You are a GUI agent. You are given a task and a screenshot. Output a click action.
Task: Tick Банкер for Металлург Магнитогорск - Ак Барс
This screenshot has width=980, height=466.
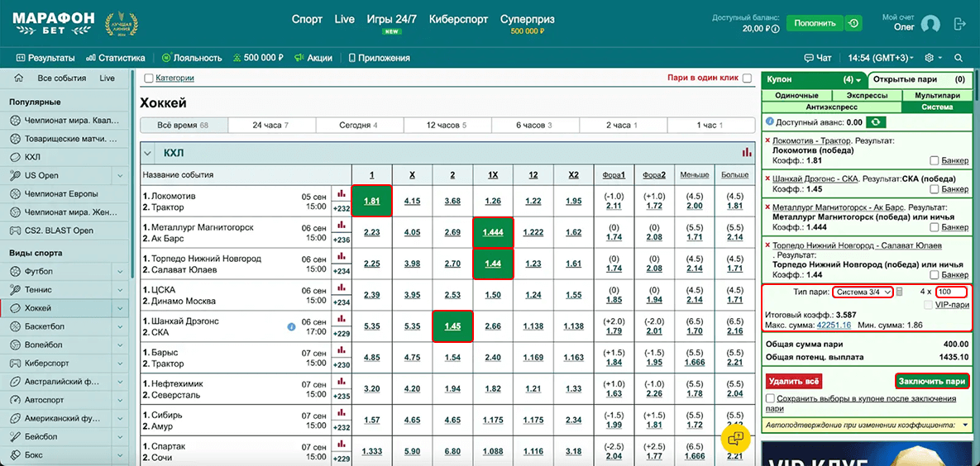(935, 227)
